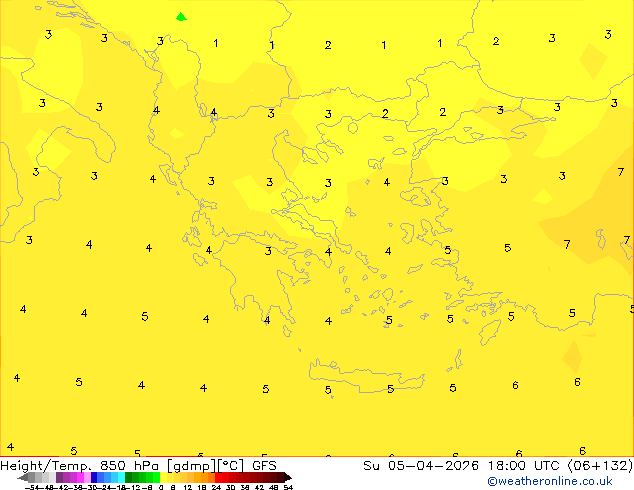Select the light gray swatch in the legend
The image size is (634, 490).
coord(52,477)
